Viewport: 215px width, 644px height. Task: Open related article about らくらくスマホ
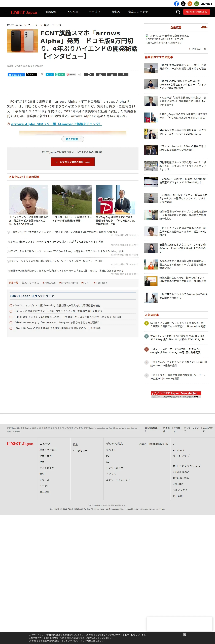click(56, 261)
